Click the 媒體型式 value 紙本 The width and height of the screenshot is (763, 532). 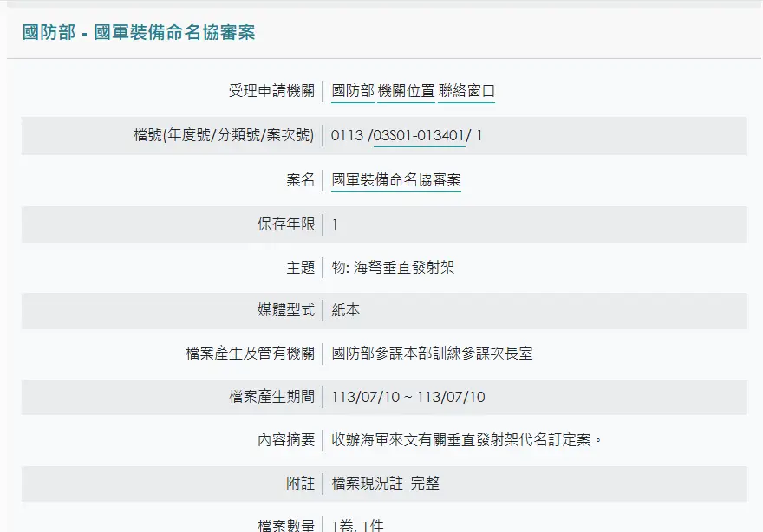(x=346, y=310)
